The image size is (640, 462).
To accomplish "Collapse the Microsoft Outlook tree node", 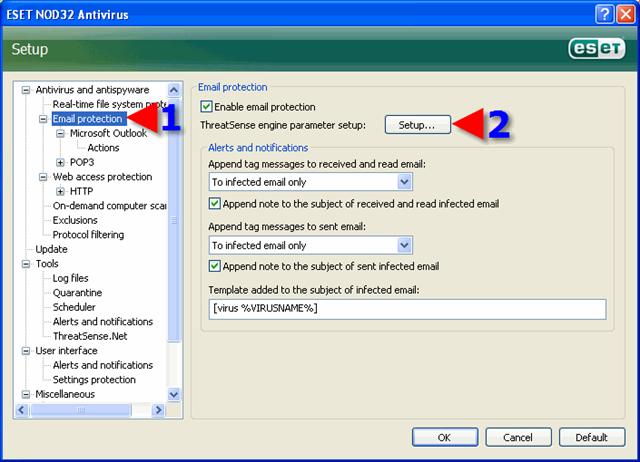I will pos(60,133).
